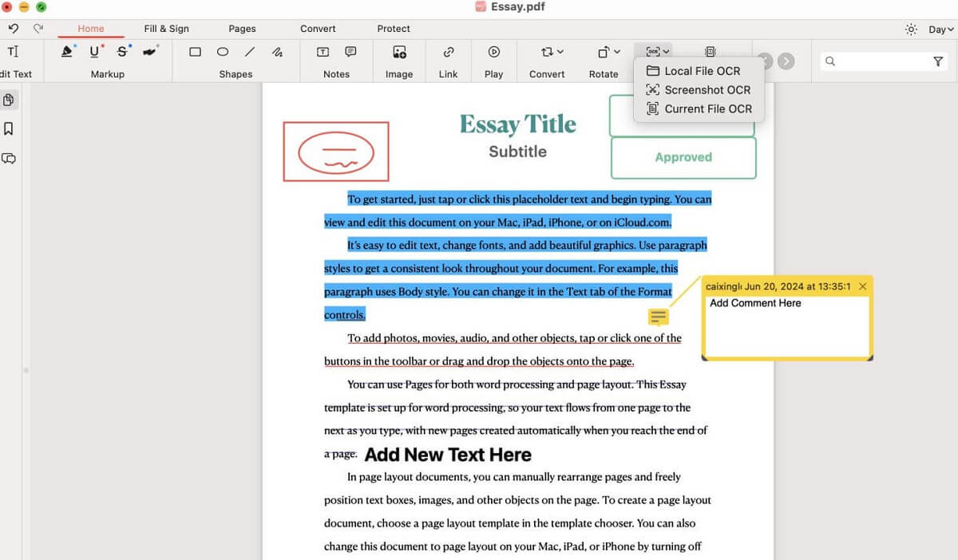Switch to the Fill & Sign tab
958x560 pixels.
click(x=166, y=28)
